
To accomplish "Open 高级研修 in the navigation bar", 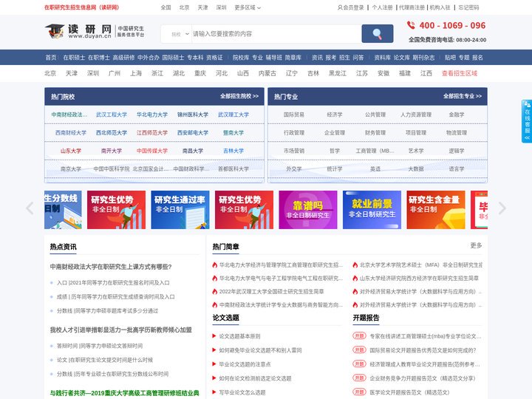I will coord(123,58).
